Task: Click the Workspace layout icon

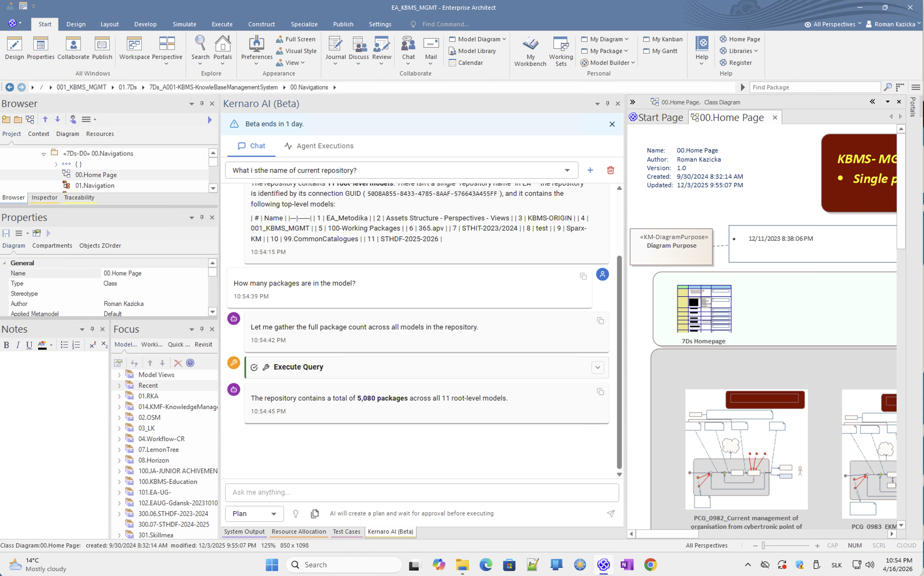Action: pyautogui.click(x=134, y=48)
